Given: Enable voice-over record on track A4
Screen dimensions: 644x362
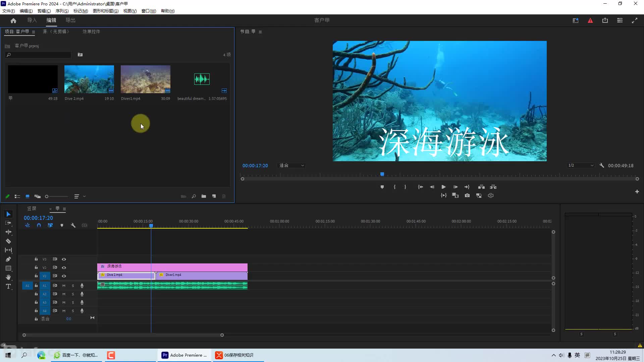Looking at the screenshot, I should (82, 311).
